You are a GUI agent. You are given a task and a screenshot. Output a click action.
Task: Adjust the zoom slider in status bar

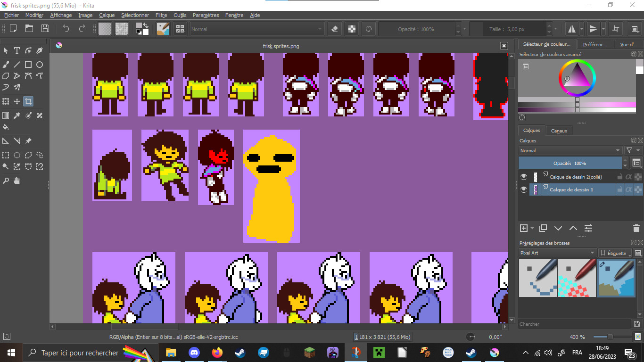612,337
